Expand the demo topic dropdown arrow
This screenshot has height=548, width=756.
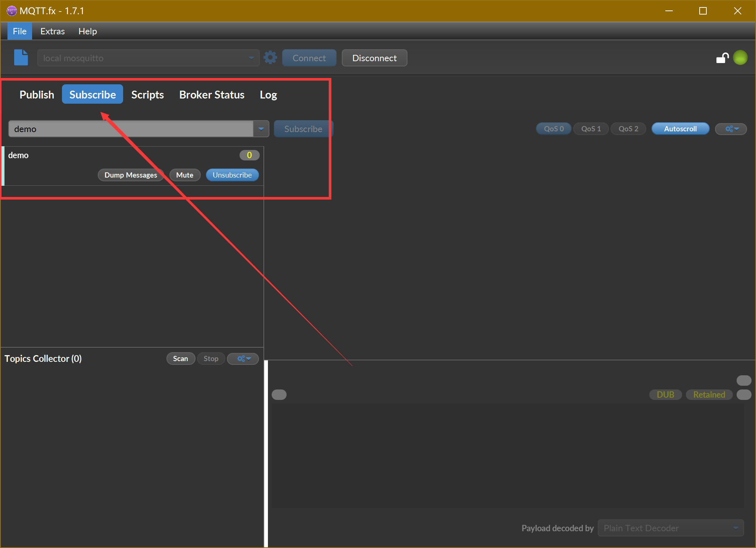click(x=261, y=129)
